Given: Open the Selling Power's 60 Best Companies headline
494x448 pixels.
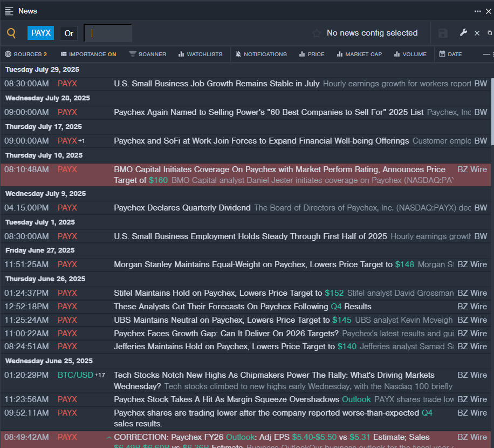Looking at the screenshot, I should coord(269,112).
